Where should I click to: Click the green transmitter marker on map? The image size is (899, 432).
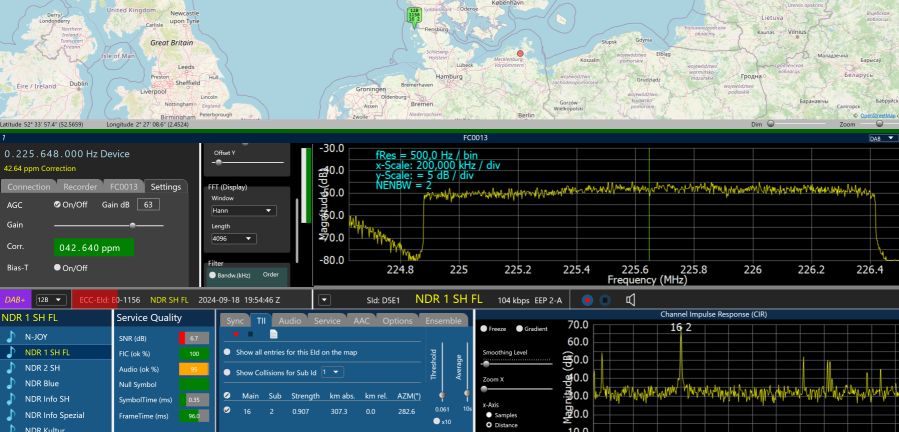pyautogui.click(x=414, y=14)
